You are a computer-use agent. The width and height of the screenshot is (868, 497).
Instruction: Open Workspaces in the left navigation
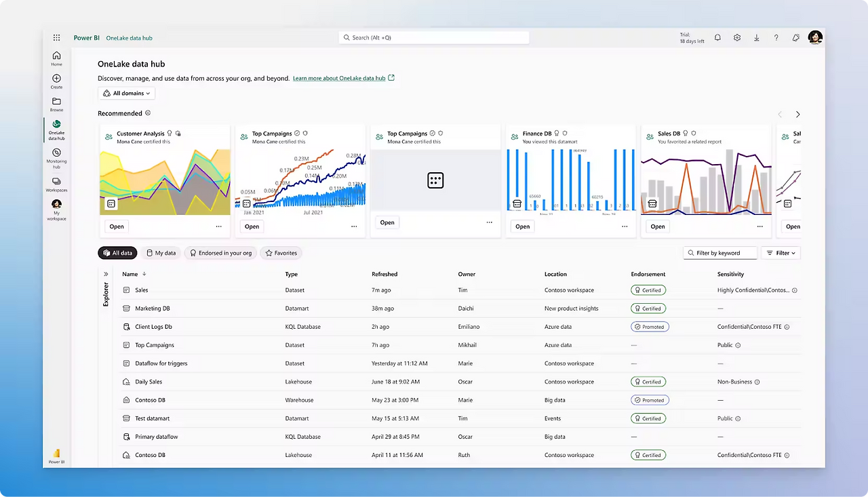tap(56, 184)
